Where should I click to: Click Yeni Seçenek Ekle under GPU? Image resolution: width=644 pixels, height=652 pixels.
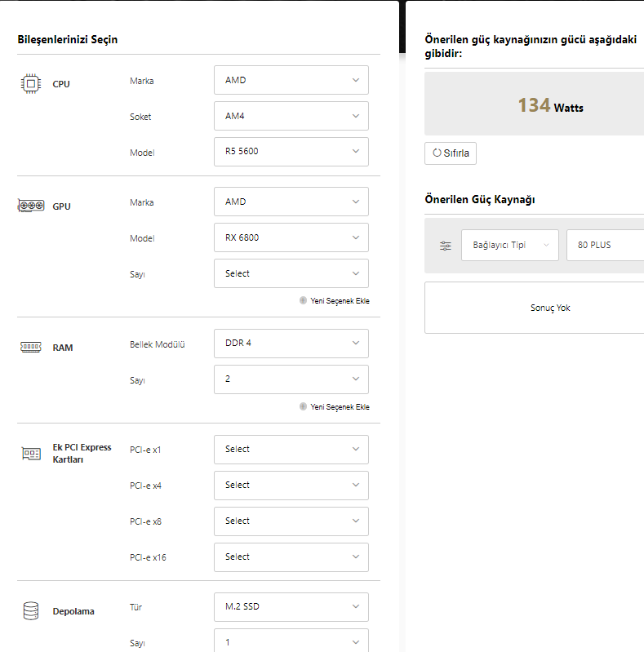[x=340, y=300]
